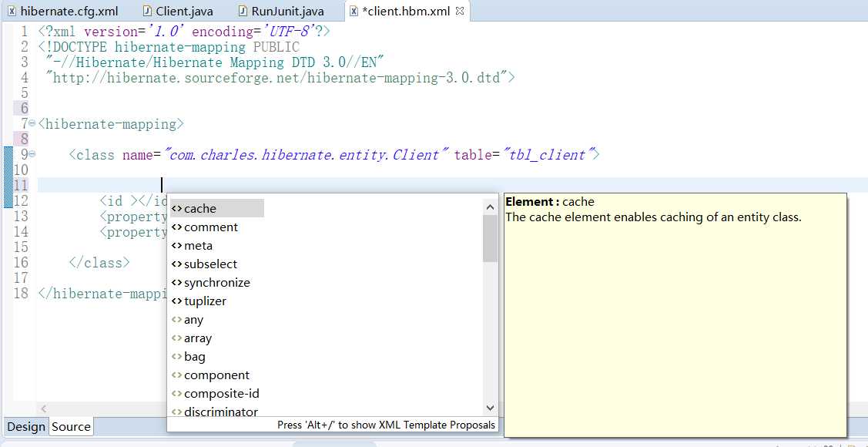Image resolution: width=868 pixels, height=447 pixels.
Task: Insert the composite-id element proposal
Action: [x=222, y=394]
